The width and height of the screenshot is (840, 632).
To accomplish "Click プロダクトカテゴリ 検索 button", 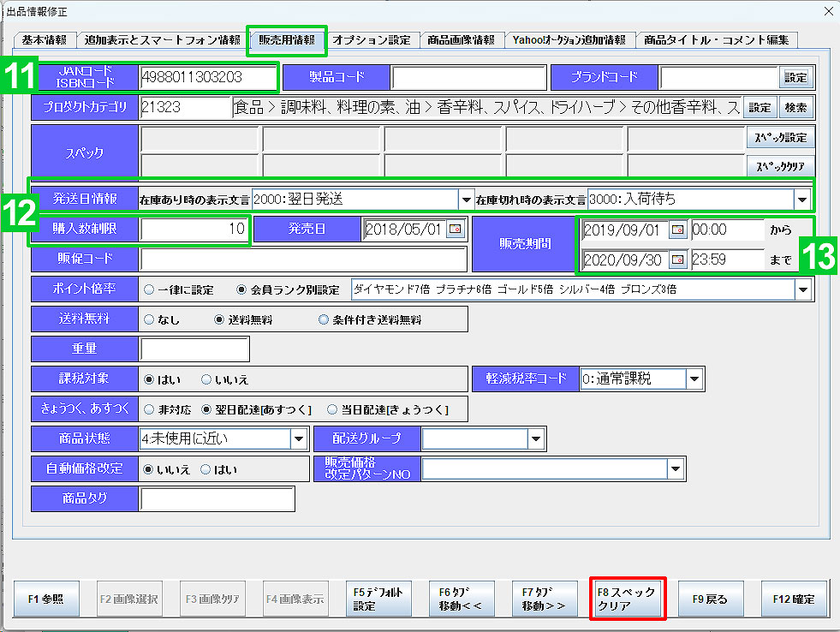I will click(794, 107).
